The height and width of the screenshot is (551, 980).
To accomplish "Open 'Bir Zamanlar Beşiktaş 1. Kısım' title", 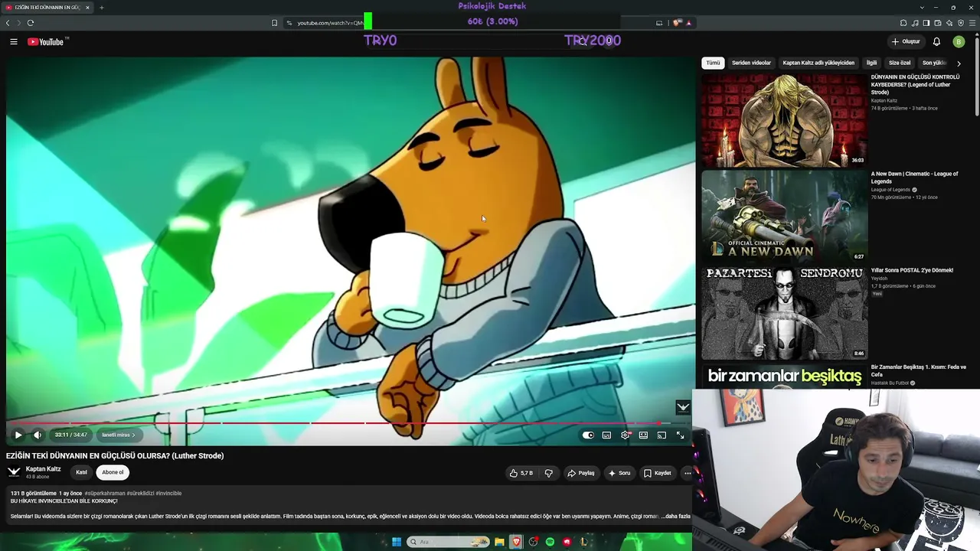I will pos(918,370).
